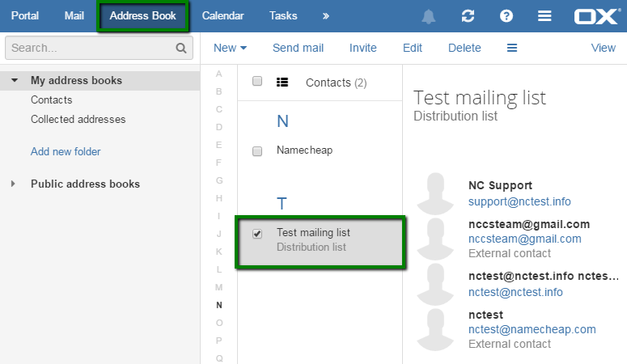
Task: Click into the Search field
Action: pos(90,48)
